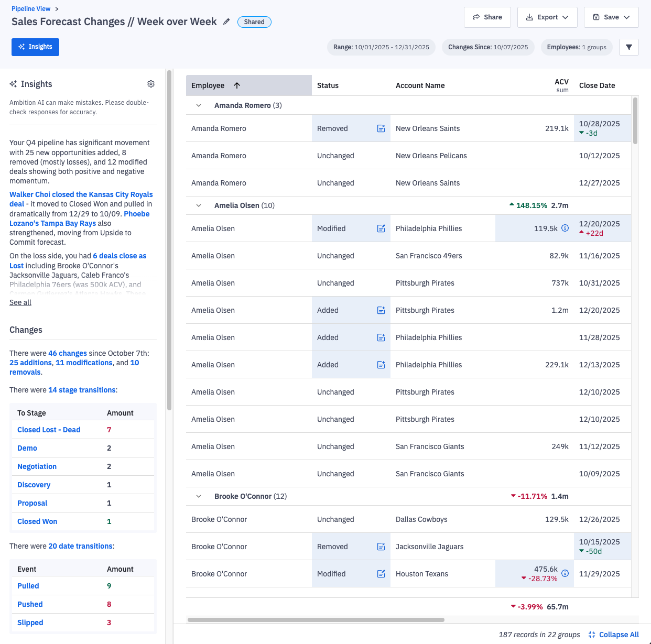Click the pencil icon to edit report title
651x644 pixels.
tap(226, 21)
